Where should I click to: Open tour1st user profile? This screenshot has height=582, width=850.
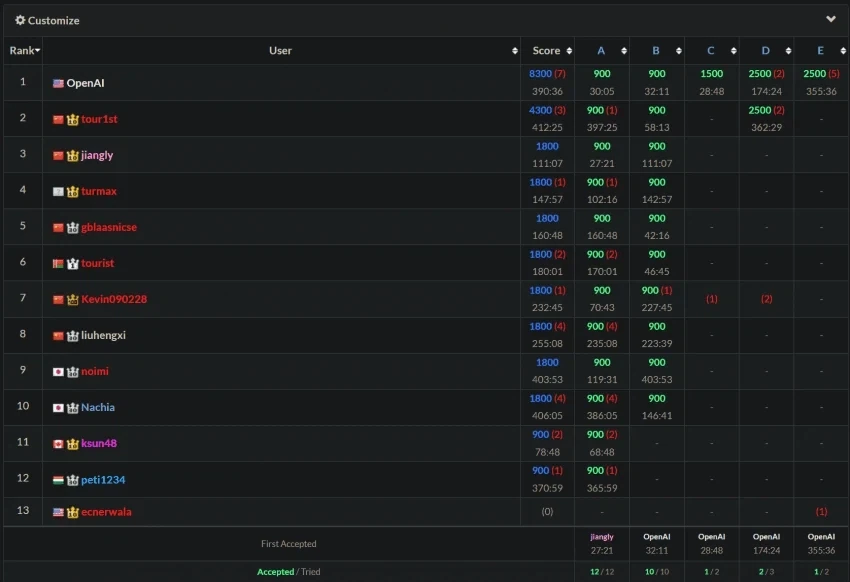click(99, 119)
